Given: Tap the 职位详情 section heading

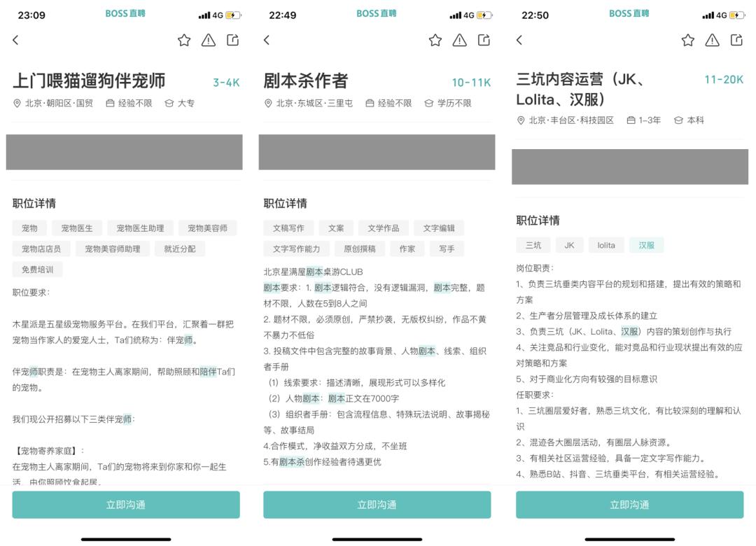Looking at the screenshot, I should click(34, 202).
